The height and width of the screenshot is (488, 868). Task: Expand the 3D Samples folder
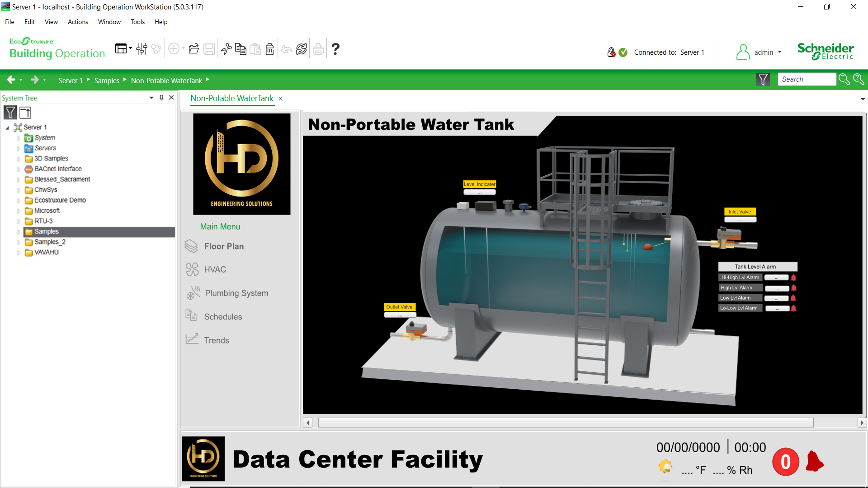coord(19,159)
